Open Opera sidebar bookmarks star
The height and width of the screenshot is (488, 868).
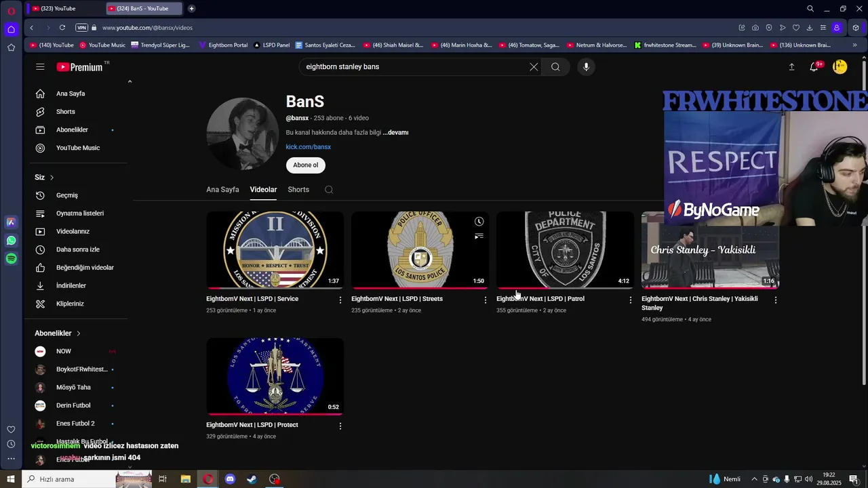[12, 47]
